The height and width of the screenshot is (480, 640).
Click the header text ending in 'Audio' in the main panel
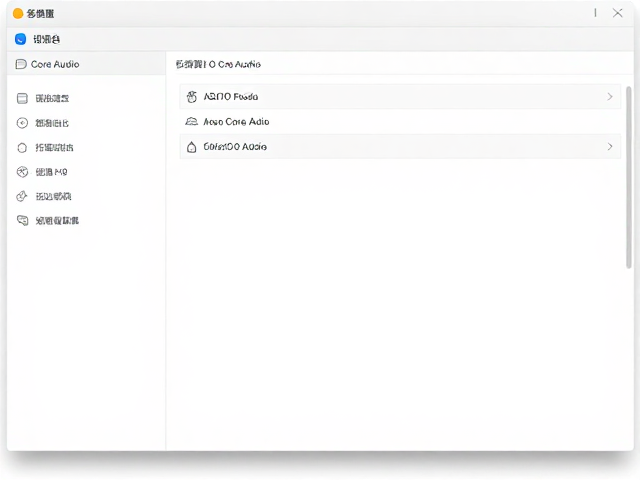(x=218, y=64)
